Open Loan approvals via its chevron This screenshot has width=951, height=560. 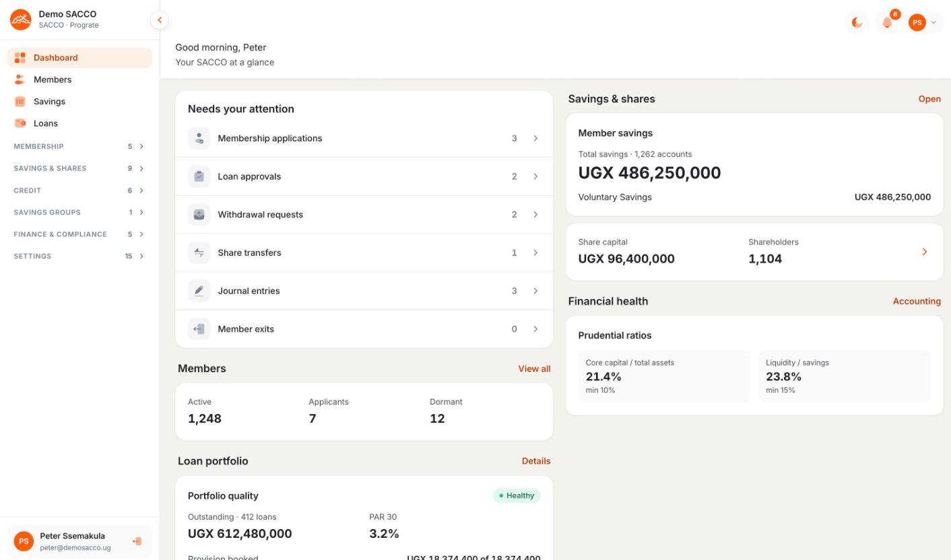[x=535, y=176]
